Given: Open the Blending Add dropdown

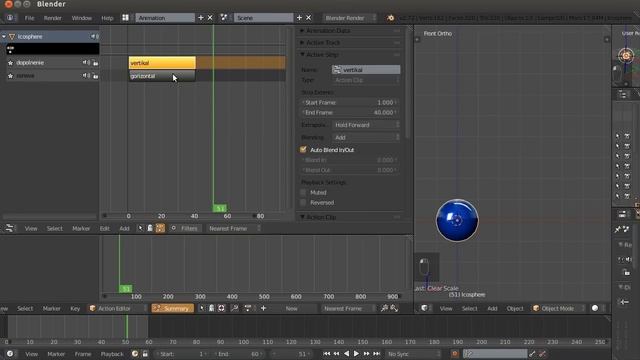Looking at the screenshot, I should click(366, 137).
